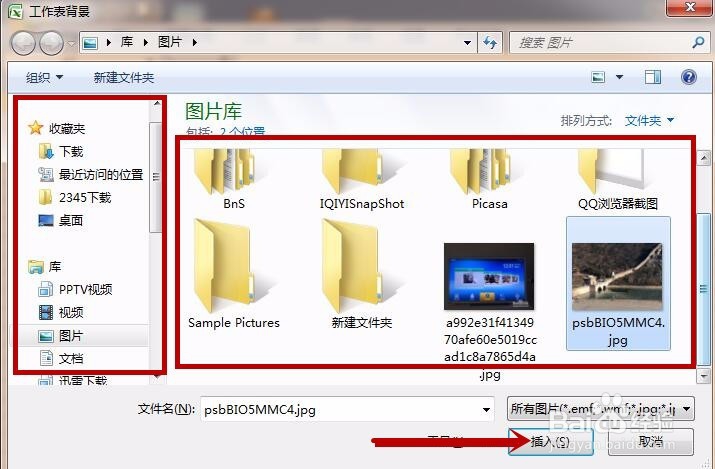
Task: Click the PPTV视频 icon
Action: [x=46, y=289]
